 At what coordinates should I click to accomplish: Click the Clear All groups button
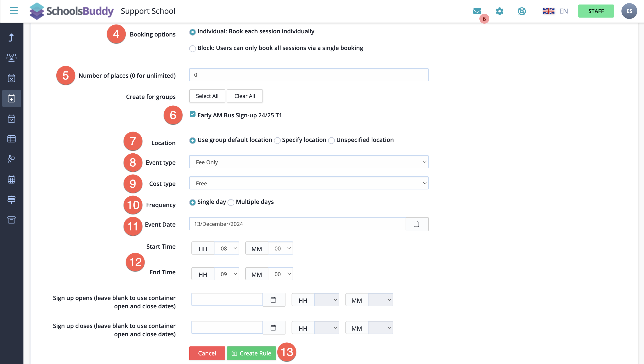click(245, 96)
